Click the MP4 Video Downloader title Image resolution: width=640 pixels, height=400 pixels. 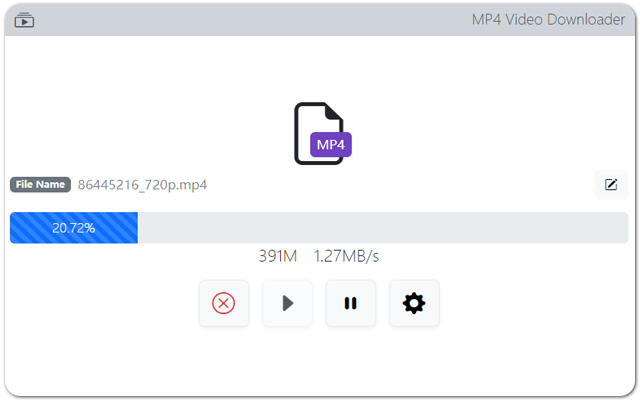click(x=548, y=20)
